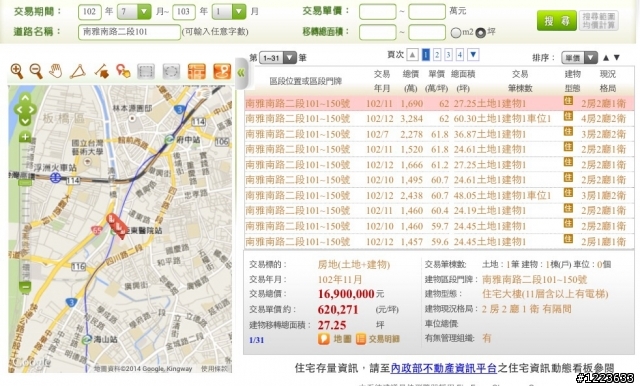Zoom the map out with minus button

[25, 287]
